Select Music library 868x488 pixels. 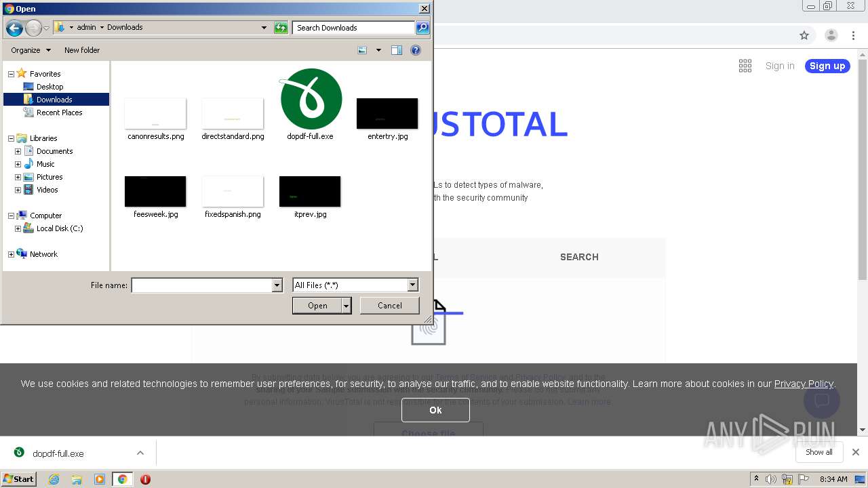coord(45,164)
